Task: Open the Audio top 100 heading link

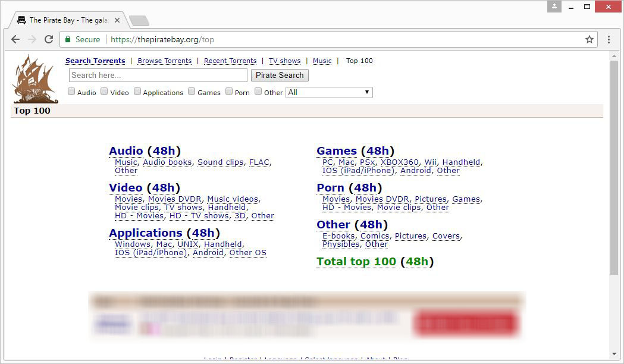Action: [x=126, y=150]
